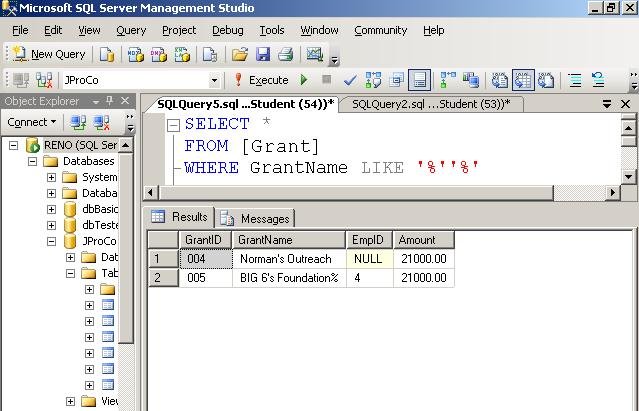Viewport: 639px width, 411px height.
Task: Click the query editor horizontal scrollbar
Action: point(356,192)
